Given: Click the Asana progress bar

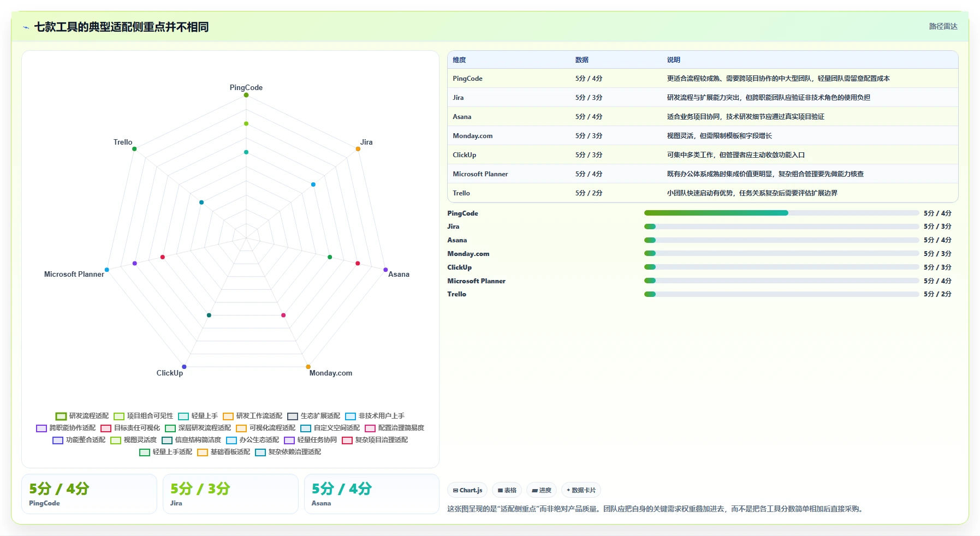Looking at the screenshot, I should click(781, 240).
